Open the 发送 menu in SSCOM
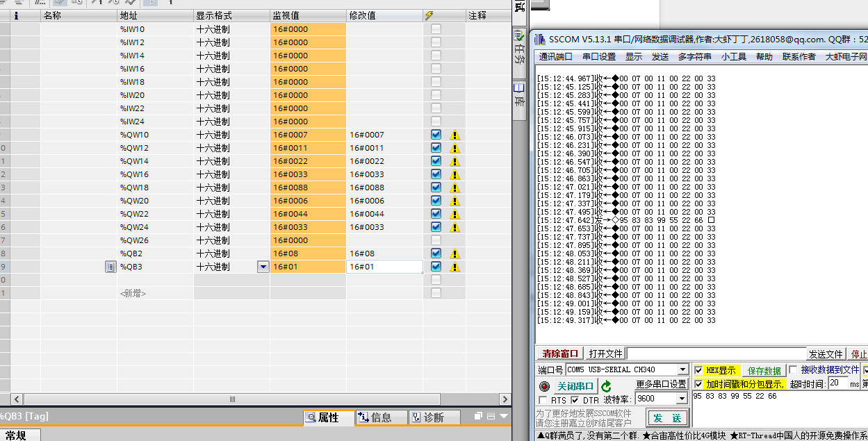 point(660,57)
